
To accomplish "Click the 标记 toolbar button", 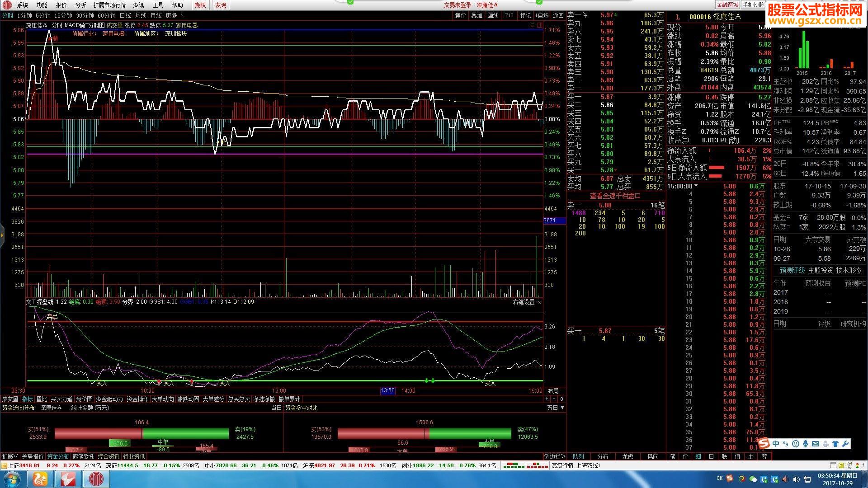I will point(525,15).
